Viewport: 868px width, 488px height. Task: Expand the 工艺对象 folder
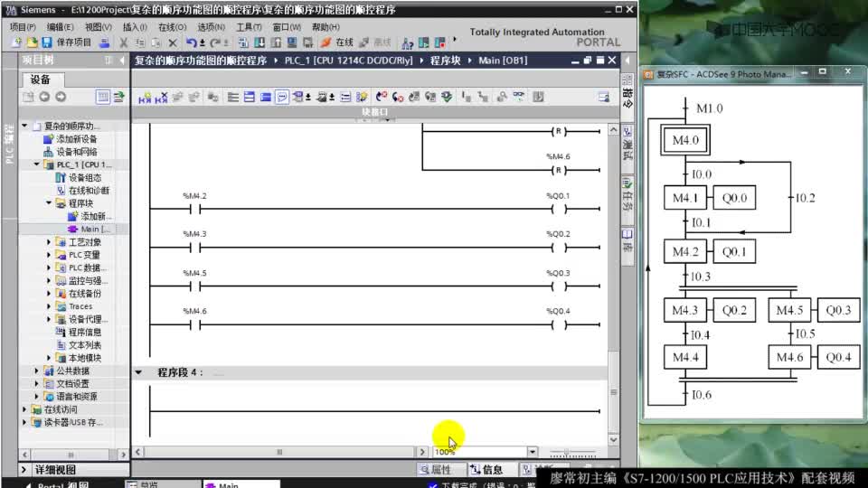[49, 242]
